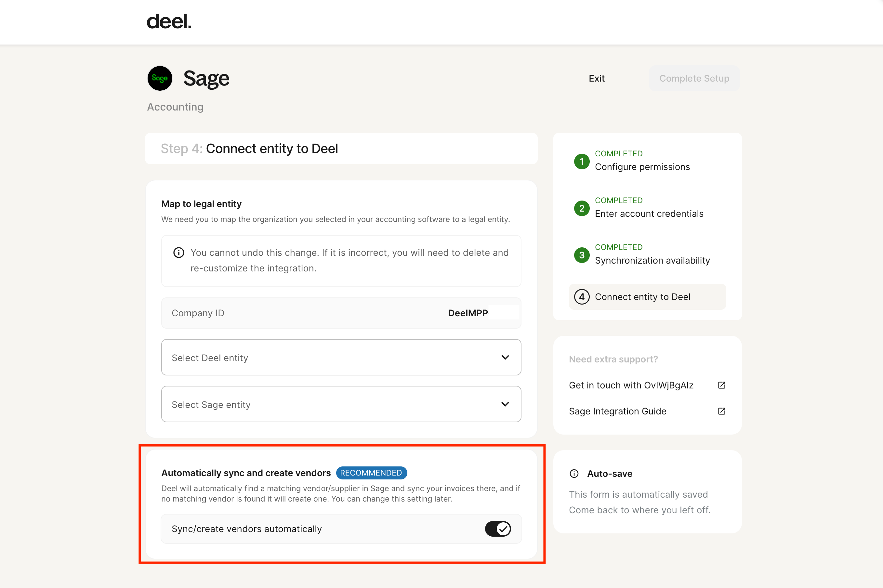Image resolution: width=883 pixels, height=588 pixels.
Task: Click the RECOMMENDED badge
Action: click(x=371, y=473)
